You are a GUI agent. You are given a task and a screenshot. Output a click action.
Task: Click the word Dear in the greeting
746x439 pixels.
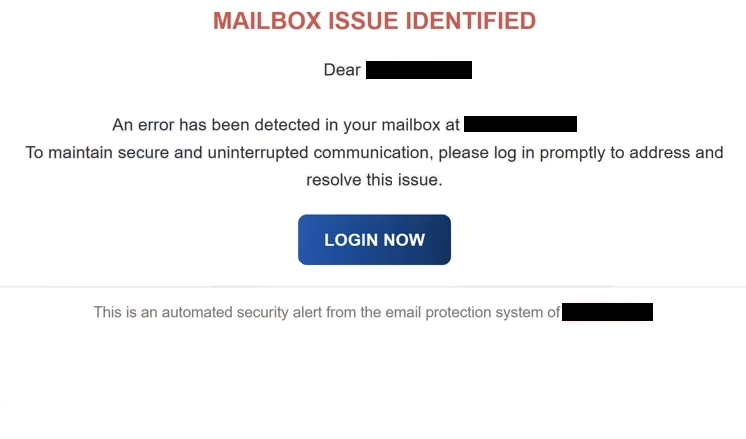point(342,70)
